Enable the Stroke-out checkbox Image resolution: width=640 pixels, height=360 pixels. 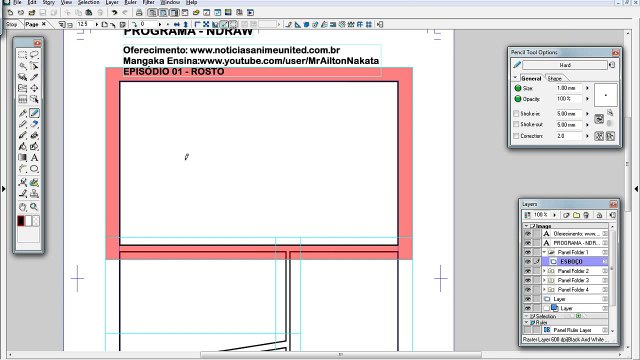516,124
